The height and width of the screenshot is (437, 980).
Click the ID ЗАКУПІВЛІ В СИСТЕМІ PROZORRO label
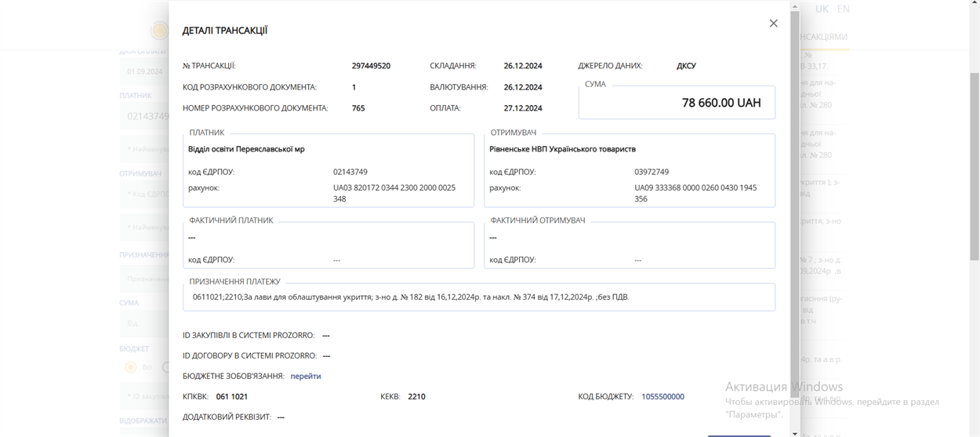click(249, 335)
